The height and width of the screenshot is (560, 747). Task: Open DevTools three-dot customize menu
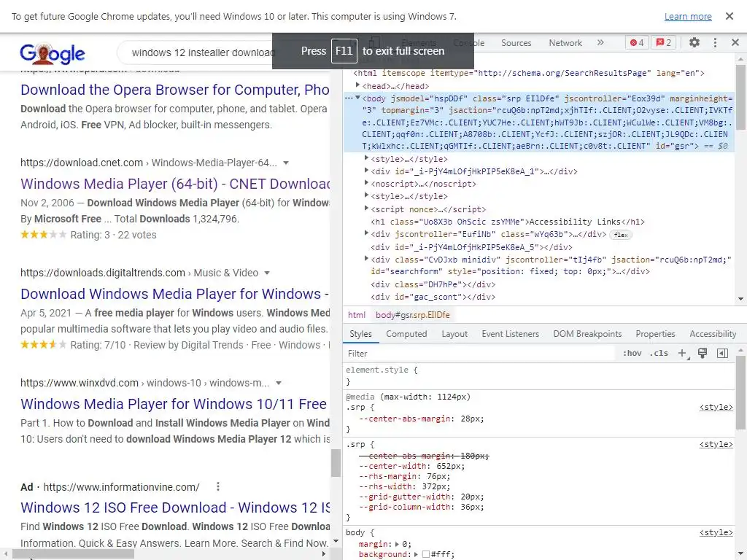tap(715, 42)
